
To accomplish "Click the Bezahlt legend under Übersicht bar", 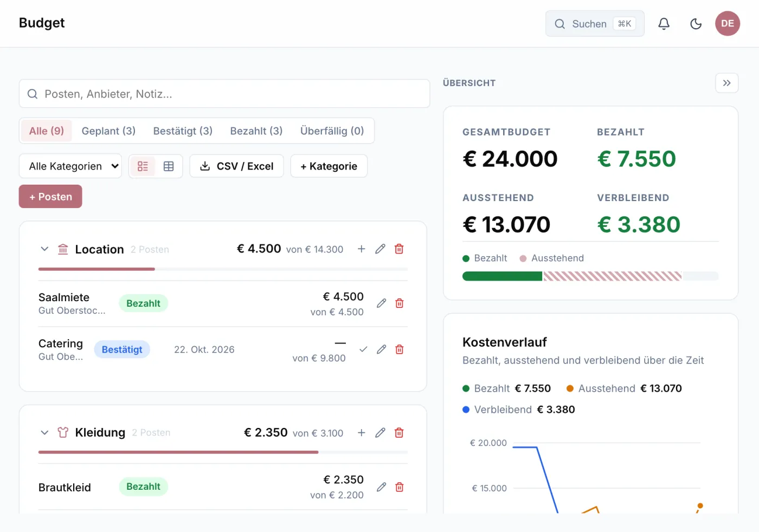I will 485,258.
